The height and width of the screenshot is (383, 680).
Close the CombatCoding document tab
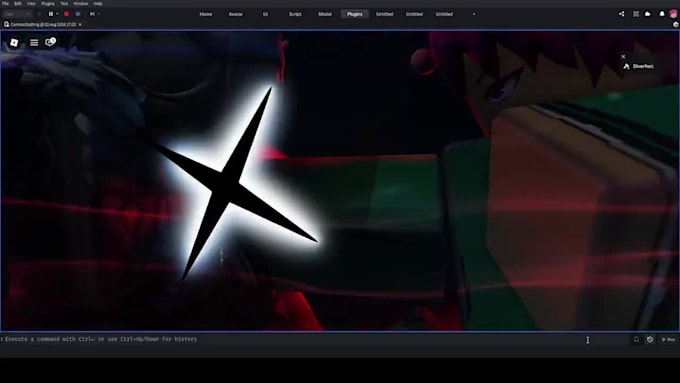(x=80, y=25)
